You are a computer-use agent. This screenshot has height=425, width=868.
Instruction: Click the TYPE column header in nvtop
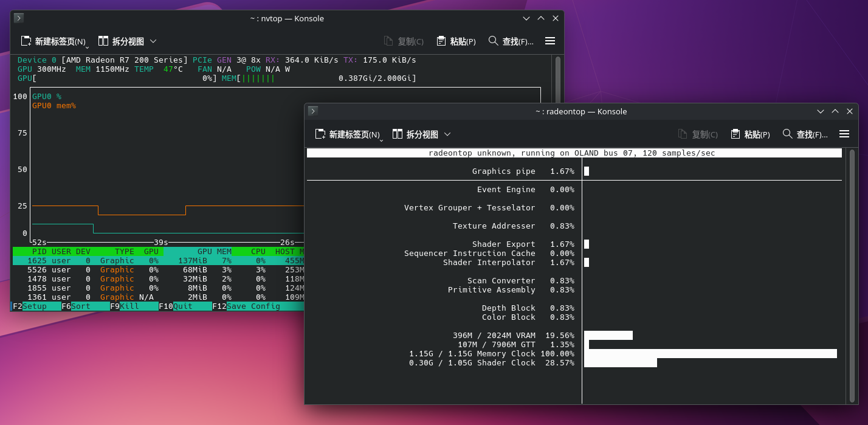pyautogui.click(x=125, y=252)
